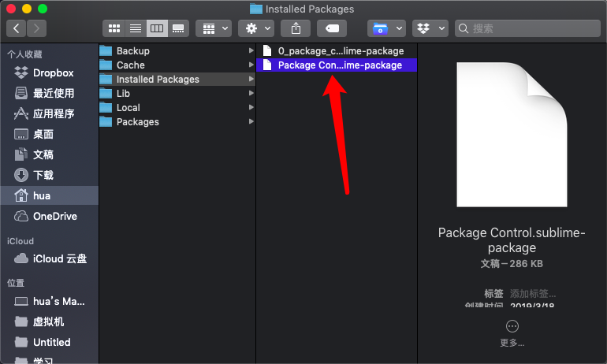Screen dimensions: 607x364
Task: Expand the Backup folder arrow
Action: [x=251, y=50]
